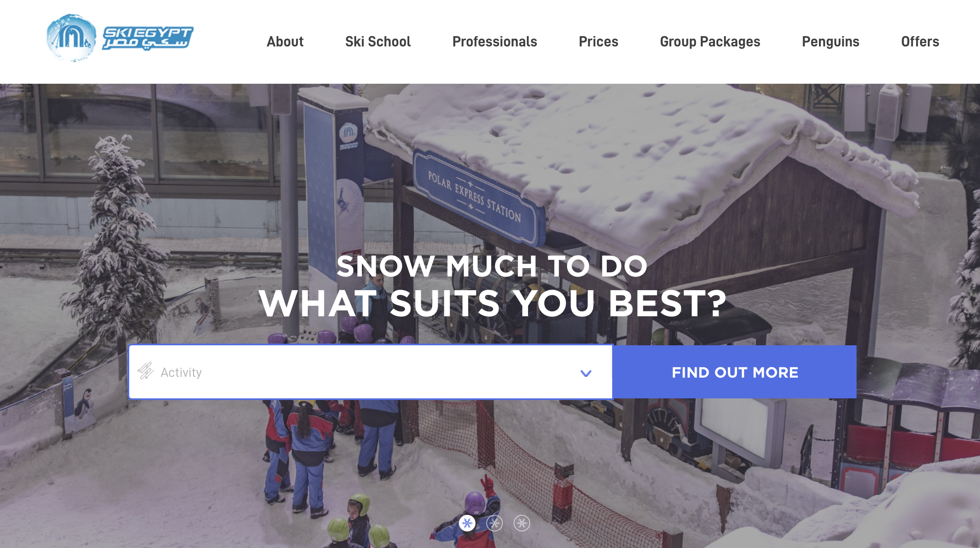The width and height of the screenshot is (980, 548).
Task: Select the first snowflake slide indicator
Action: pyautogui.click(x=467, y=523)
